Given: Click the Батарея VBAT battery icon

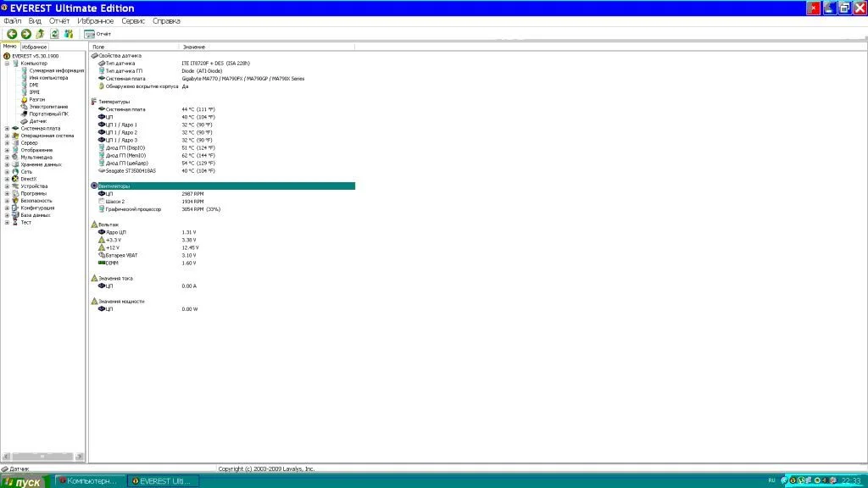Looking at the screenshot, I should pos(102,256).
